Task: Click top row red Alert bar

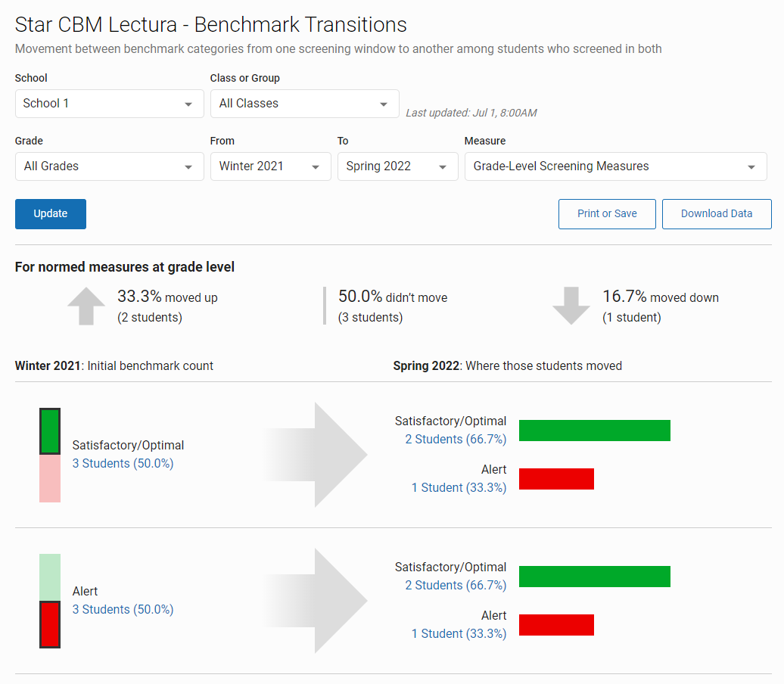Action: 556,479
